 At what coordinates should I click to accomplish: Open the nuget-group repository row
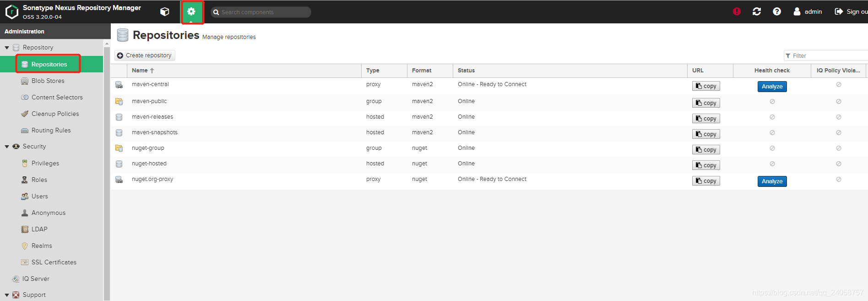click(489, 149)
